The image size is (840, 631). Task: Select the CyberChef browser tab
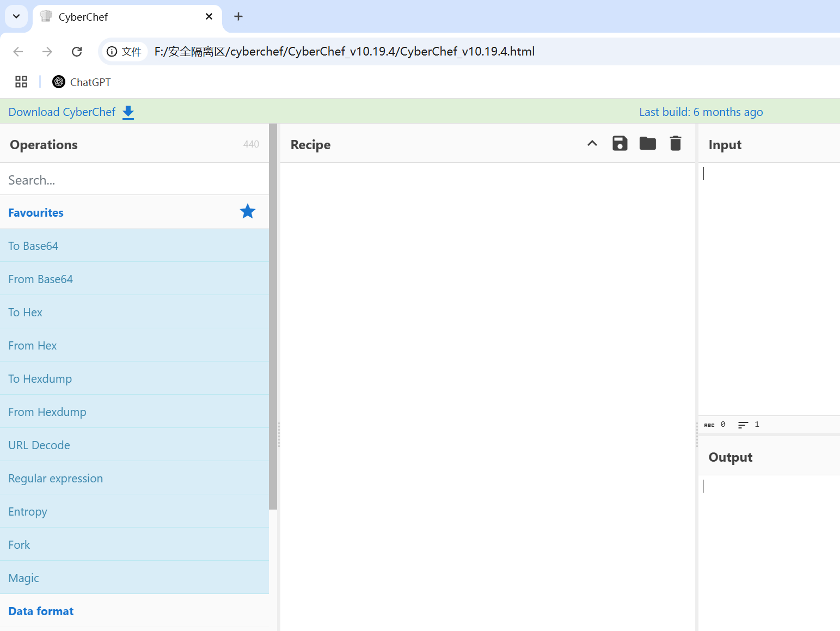[x=127, y=17]
